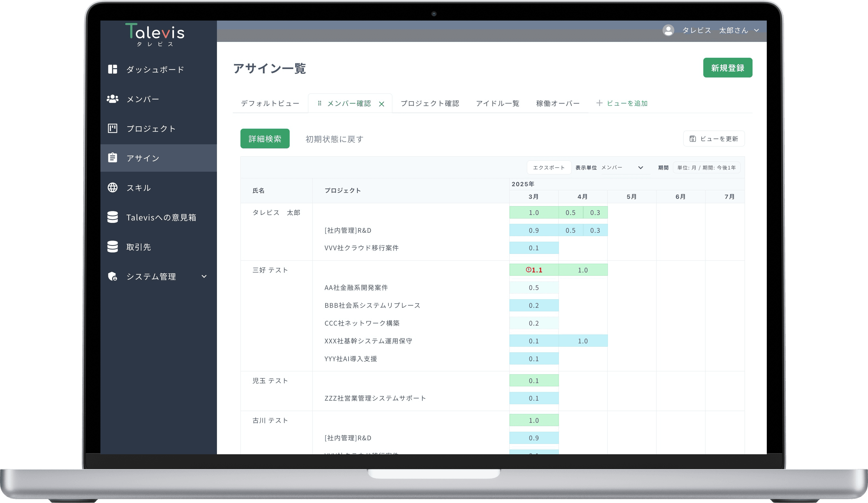Viewport: 868px width, 503px height.
Task: Open the 期間 setting selector
Action: pos(706,168)
